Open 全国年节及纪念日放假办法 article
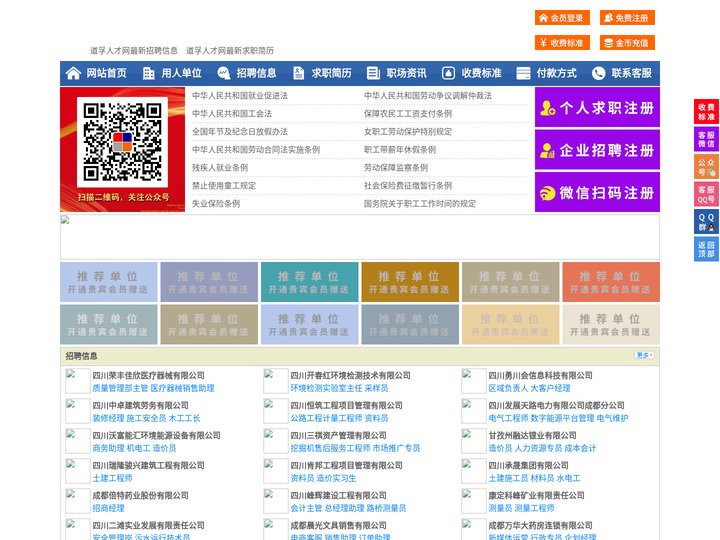The width and height of the screenshot is (720, 540). 240,131
